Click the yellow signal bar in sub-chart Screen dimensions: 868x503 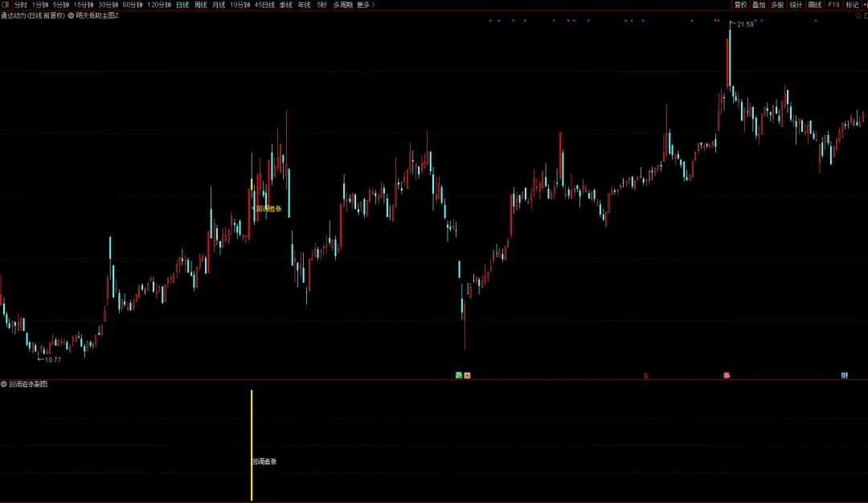click(x=252, y=445)
